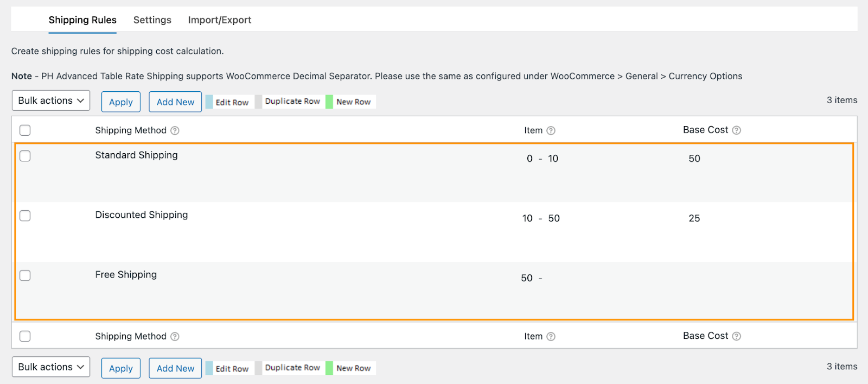The height and width of the screenshot is (384, 868).
Task: Click the light blue Edit Row swatch above table
Action: pos(209,102)
